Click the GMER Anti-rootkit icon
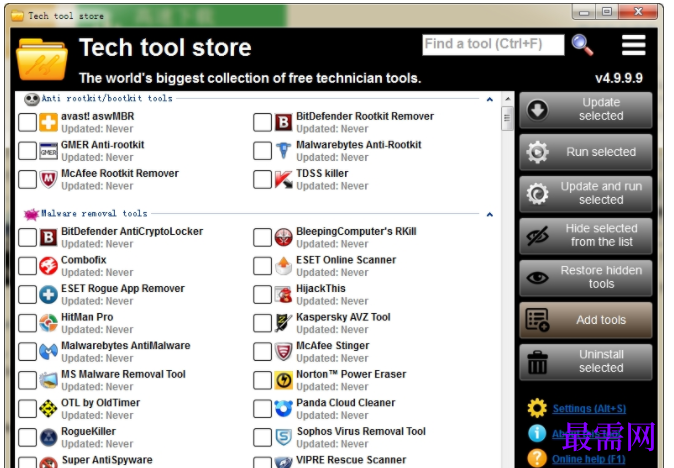Image resolution: width=674 pixels, height=468 pixels. coord(49,151)
